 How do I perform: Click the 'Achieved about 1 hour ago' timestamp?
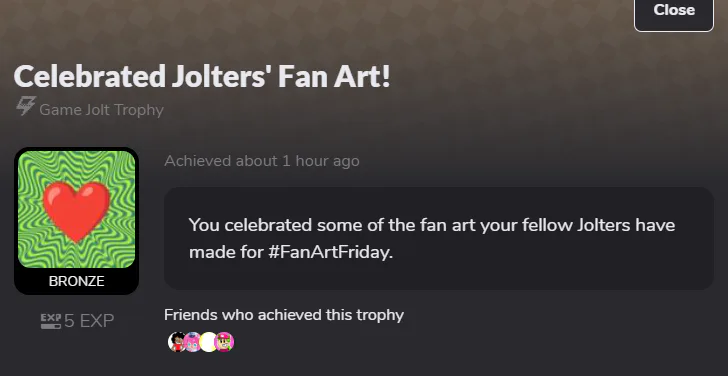point(262,161)
